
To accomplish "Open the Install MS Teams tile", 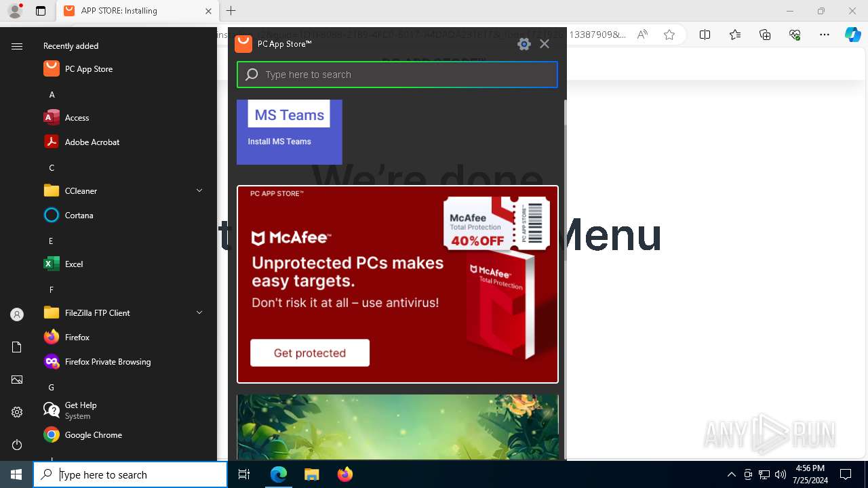I will tap(290, 132).
